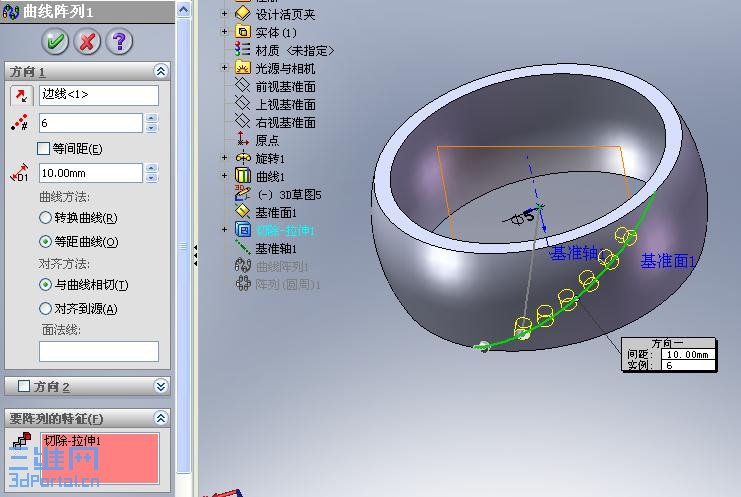741x497 pixels.
Task: Expand the 实体 (1) tree node
Action: click(x=224, y=32)
